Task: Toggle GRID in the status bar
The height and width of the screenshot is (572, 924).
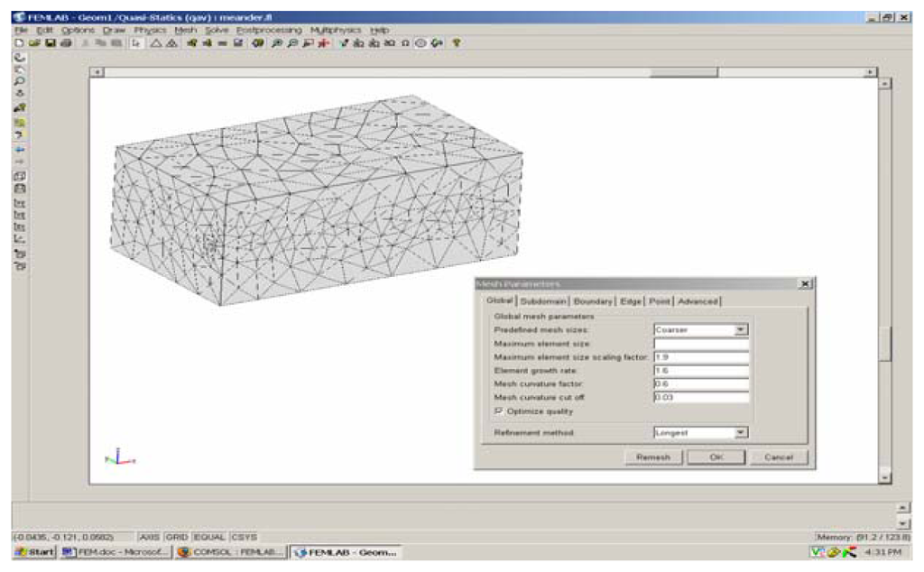Action: (x=176, y=537)
